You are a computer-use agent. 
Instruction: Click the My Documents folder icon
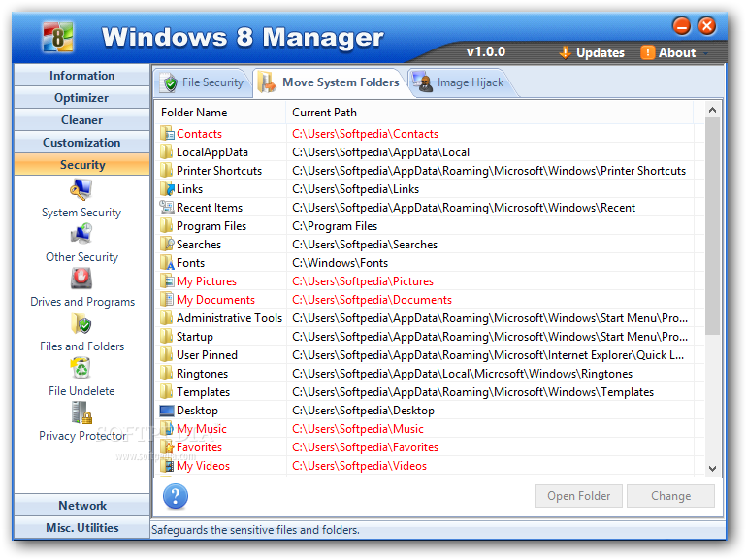(167, 299)
